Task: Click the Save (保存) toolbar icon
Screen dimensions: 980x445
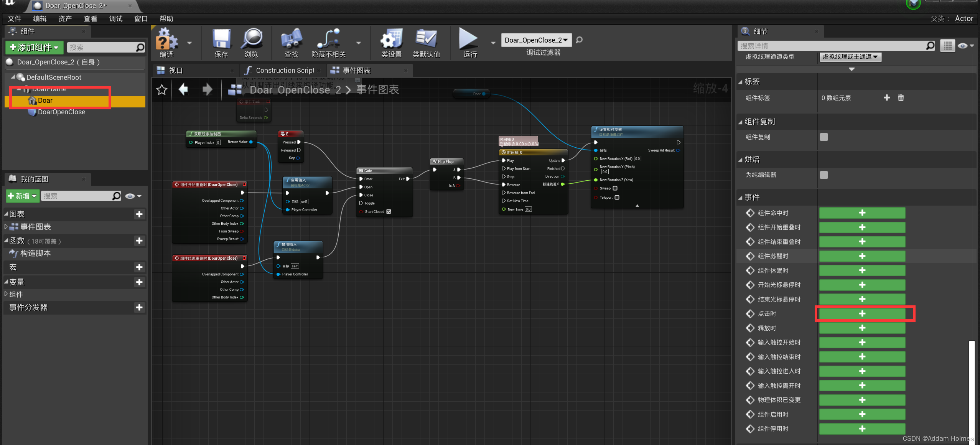Action: [221, 40]
